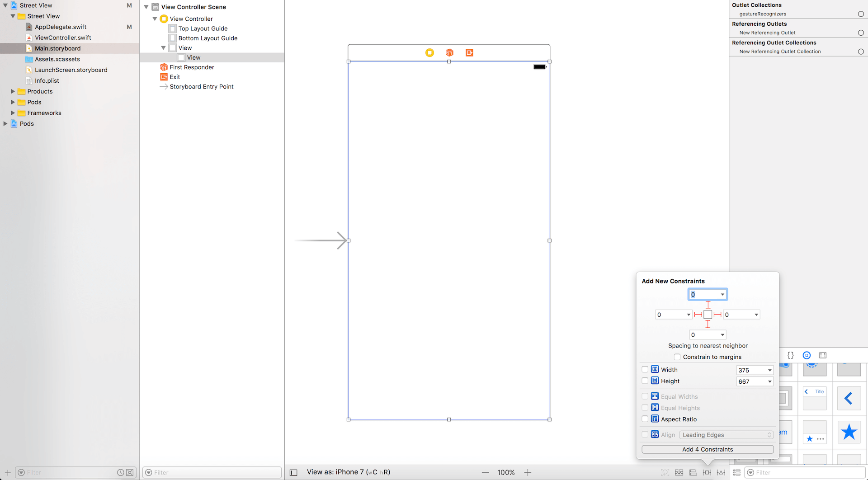Expand the Products folder in navigator
The width and height of the screenshot is (868, 480).
pos(13,91)
